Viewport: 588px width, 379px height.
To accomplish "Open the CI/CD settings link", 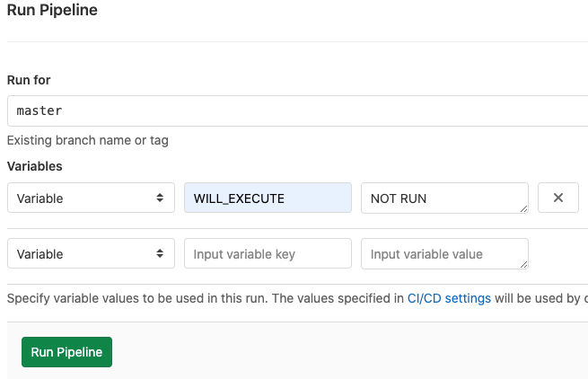I will pyautogui.click(x=449, y=298).
